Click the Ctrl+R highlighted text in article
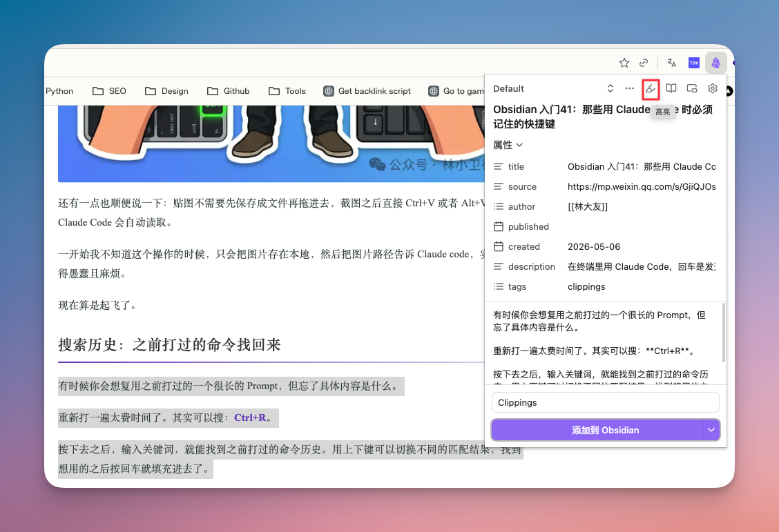The width and height of the screenshot is (779, 532). click(x=250, y=418)
